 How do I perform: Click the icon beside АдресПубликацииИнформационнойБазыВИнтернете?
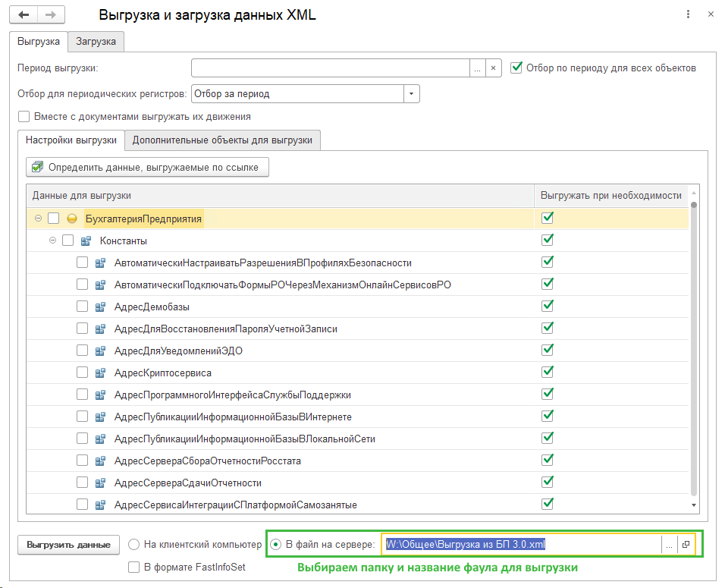100,417
